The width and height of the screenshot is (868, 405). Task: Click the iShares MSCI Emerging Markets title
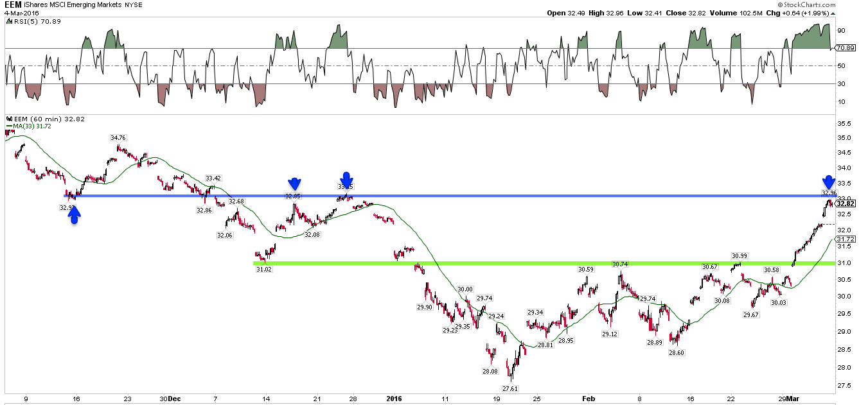point(73,5)
